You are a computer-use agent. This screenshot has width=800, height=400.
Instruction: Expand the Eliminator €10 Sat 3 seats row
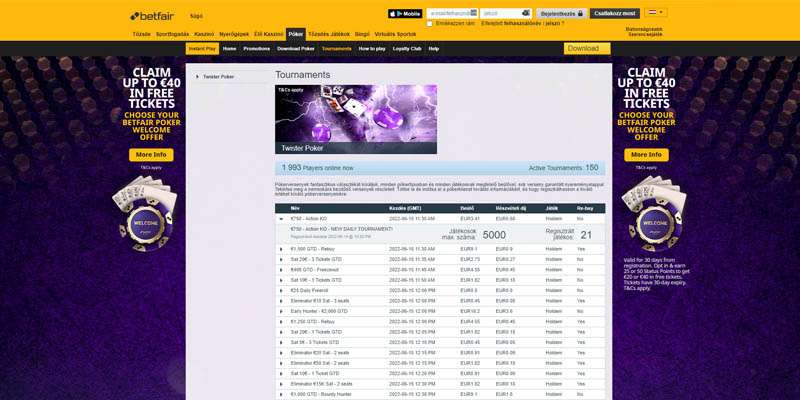pyautogui.click(x=281, y=301)
